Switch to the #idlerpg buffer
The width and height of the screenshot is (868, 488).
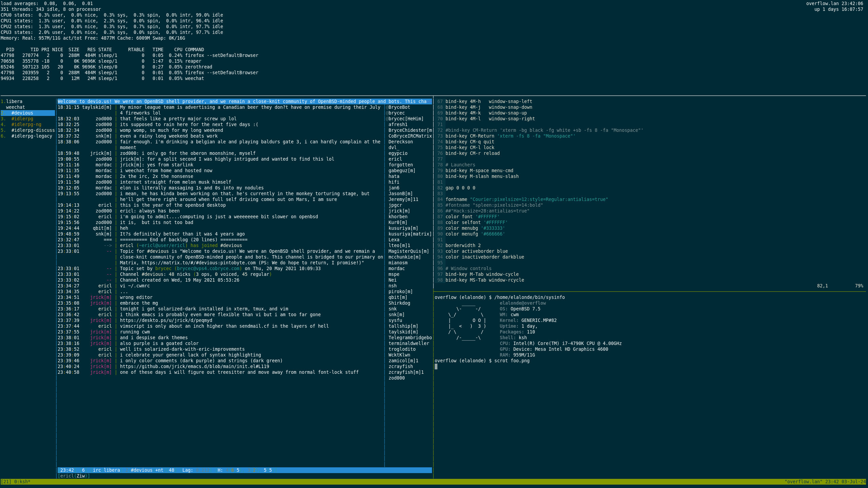[x=22, y=119]
